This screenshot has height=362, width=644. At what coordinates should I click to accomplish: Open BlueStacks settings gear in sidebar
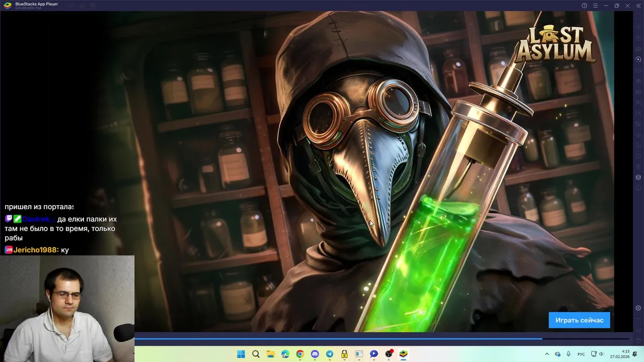638,308
